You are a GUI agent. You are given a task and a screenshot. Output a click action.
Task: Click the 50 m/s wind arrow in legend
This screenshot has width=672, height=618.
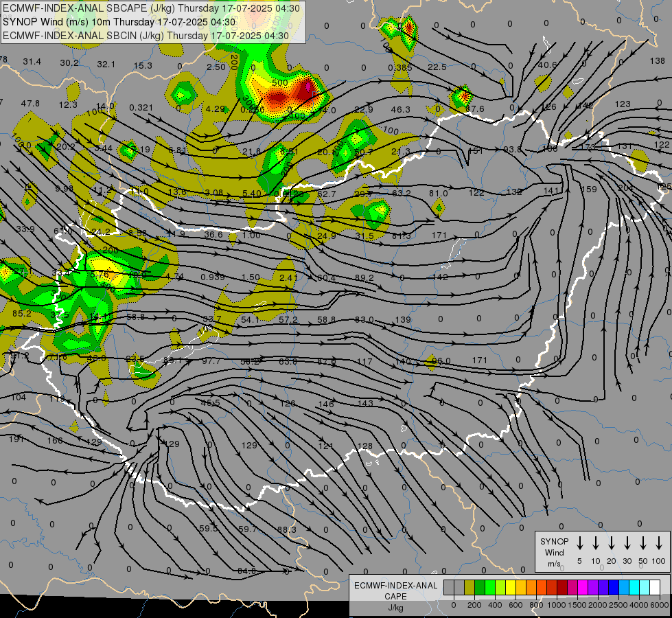tap(643, 543)
